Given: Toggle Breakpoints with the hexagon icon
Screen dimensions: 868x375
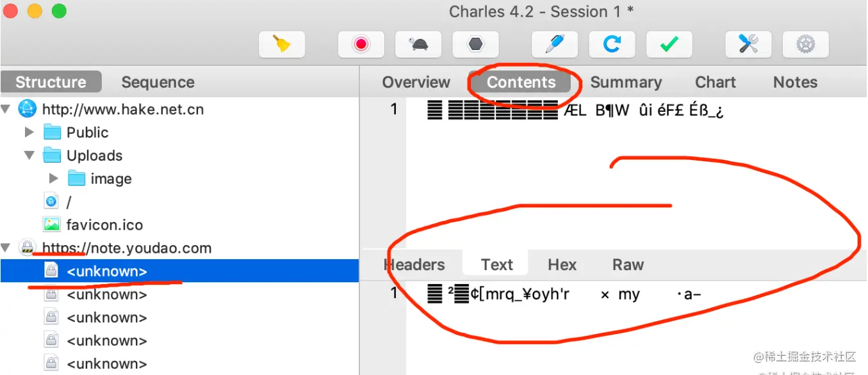Looking at the screenshot, I should 475,44.
